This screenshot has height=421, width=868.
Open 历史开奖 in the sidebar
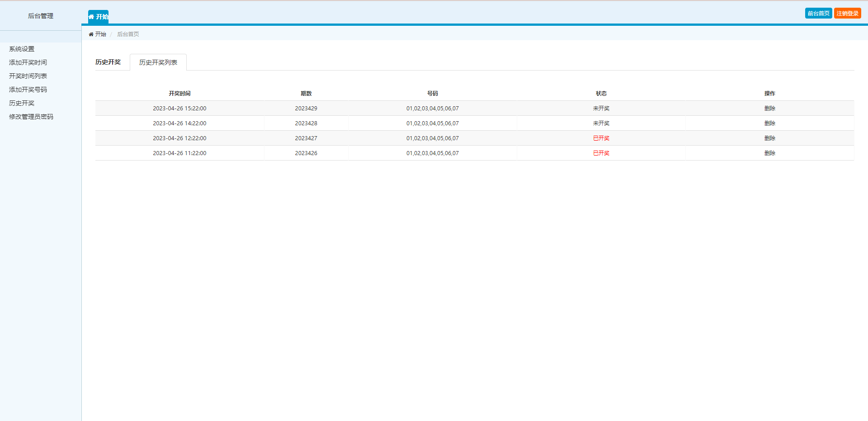pyautogui.click(x=22, y=103)
